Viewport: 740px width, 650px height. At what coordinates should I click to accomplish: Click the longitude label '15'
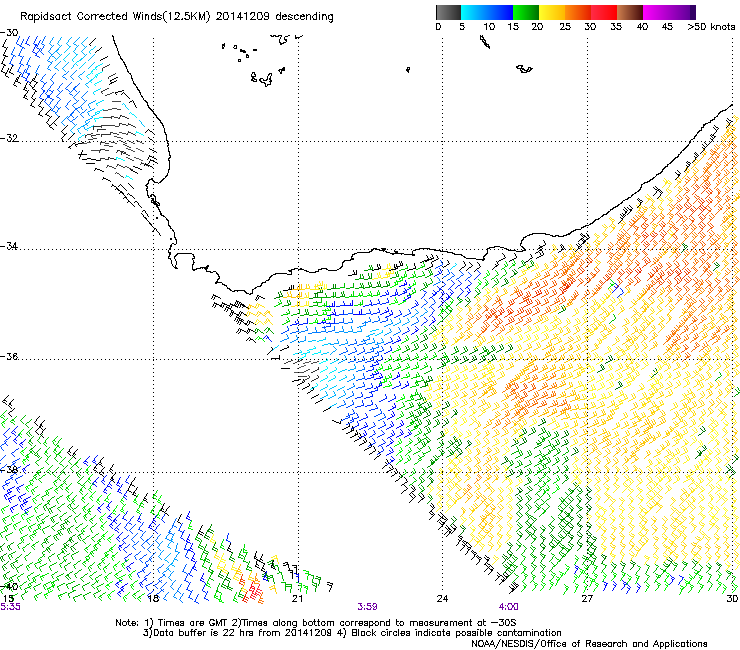[8, 598]
